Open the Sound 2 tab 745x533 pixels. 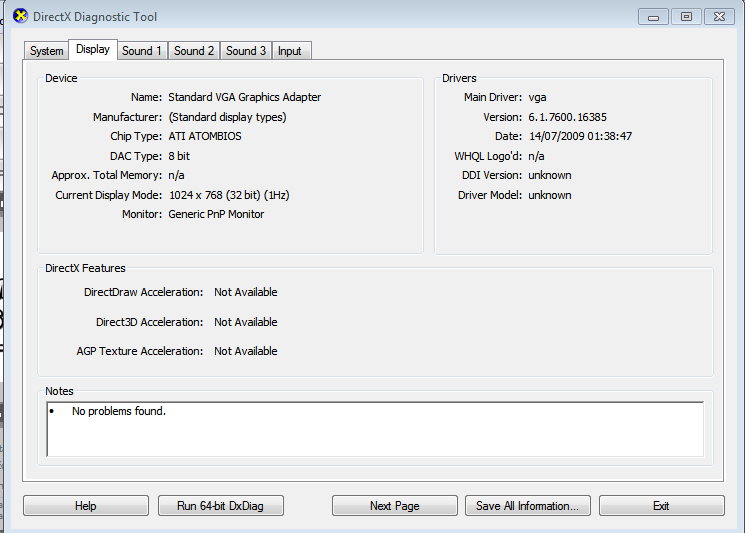tap(194, 51)
